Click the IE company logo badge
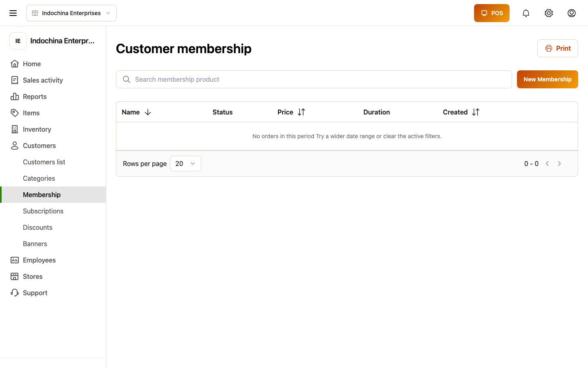The image size is (588, 368). click(x=18, y=41)
